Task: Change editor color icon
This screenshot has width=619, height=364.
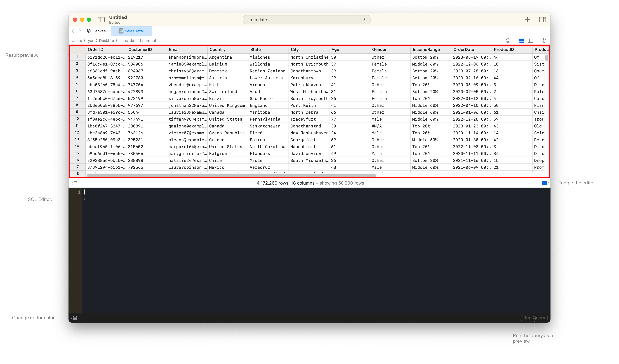Action: pyautogui.click(x=75, y=318)
